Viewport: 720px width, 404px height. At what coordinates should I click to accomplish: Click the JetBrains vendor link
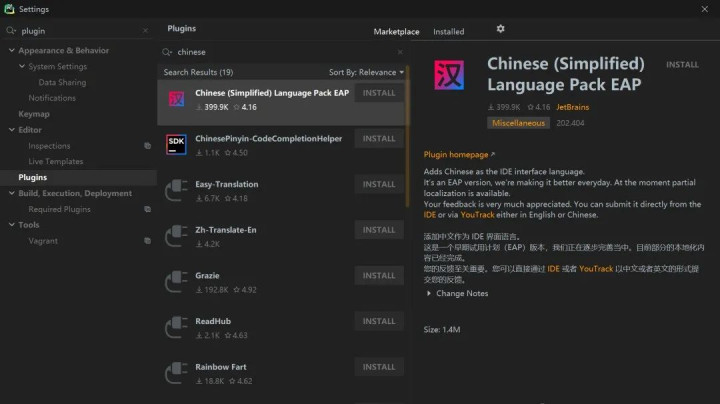(x=572, y=106)
